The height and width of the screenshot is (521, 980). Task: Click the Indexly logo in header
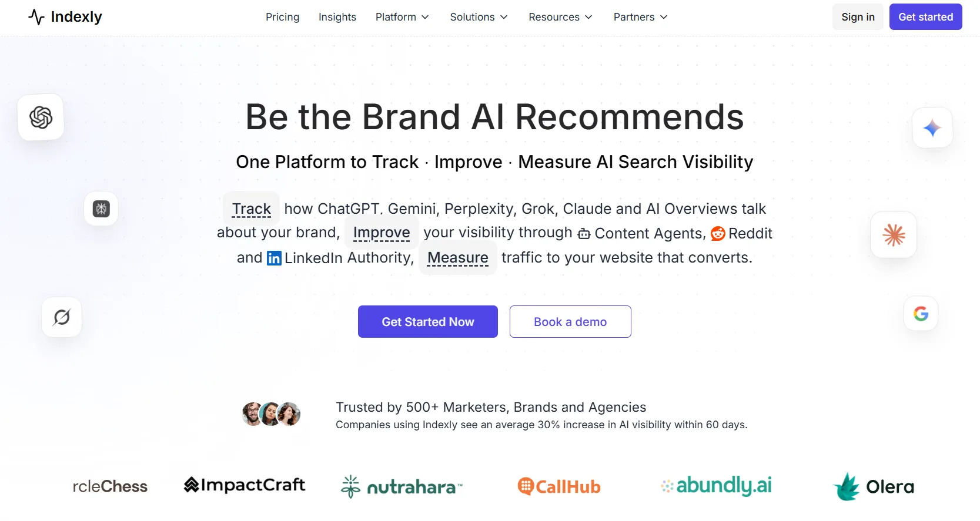tap(65, 17)
